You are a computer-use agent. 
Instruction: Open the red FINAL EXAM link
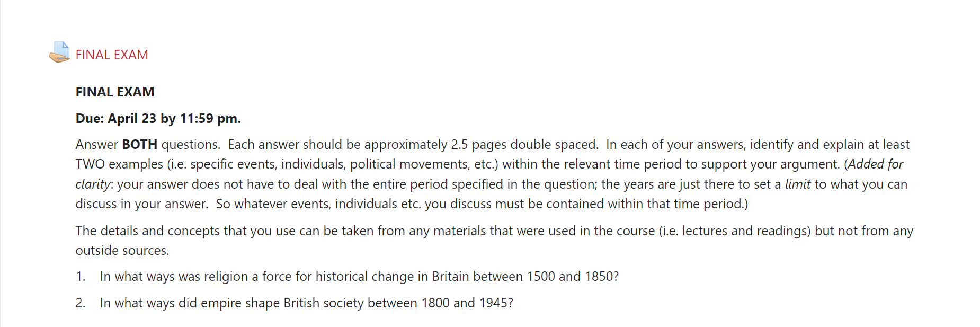(112, 55)
